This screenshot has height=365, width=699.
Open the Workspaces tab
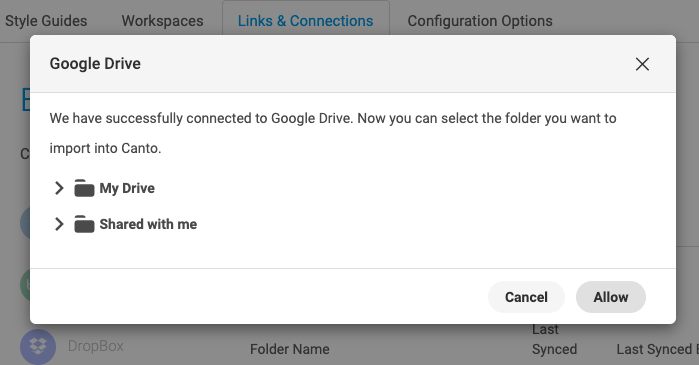pyautogui.click(x=162, y=21)
